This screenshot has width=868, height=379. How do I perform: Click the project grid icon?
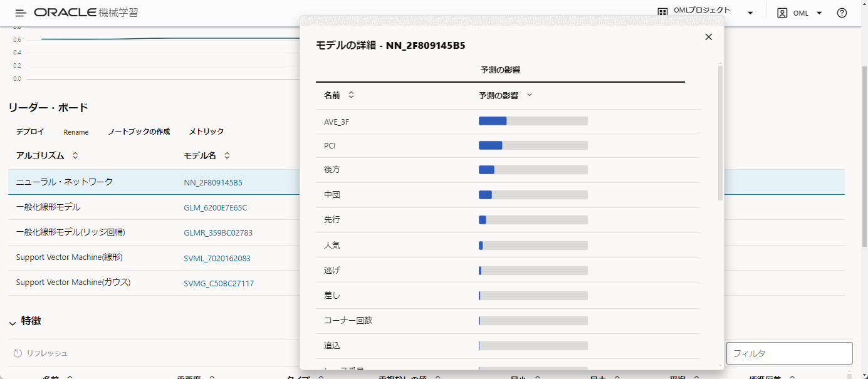click(662, 11)
